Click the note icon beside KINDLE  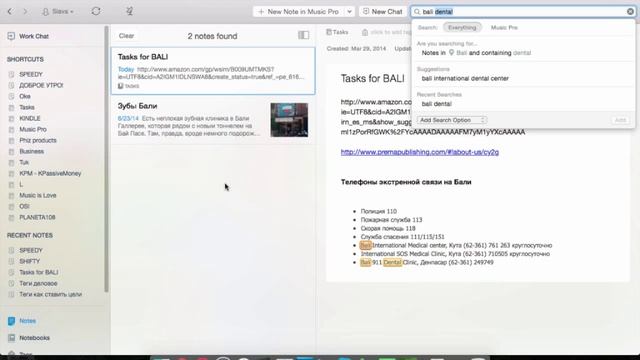click(x=11, y=118)
